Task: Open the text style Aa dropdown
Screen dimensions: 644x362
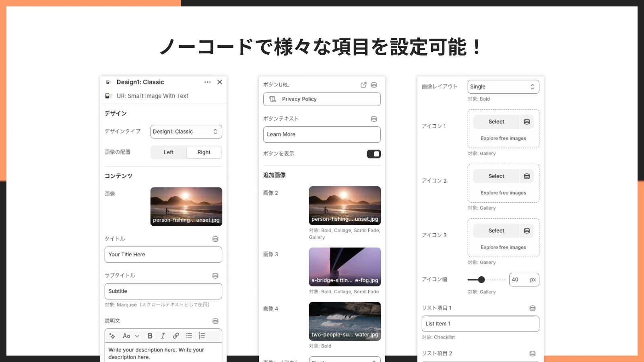Action: 131,336
